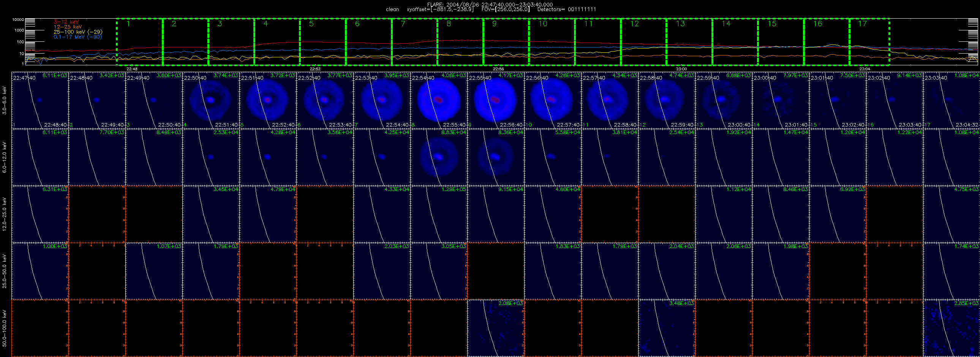Open the 50-100 keV image labeled 2.08E+03

click(x=496, y=328)
